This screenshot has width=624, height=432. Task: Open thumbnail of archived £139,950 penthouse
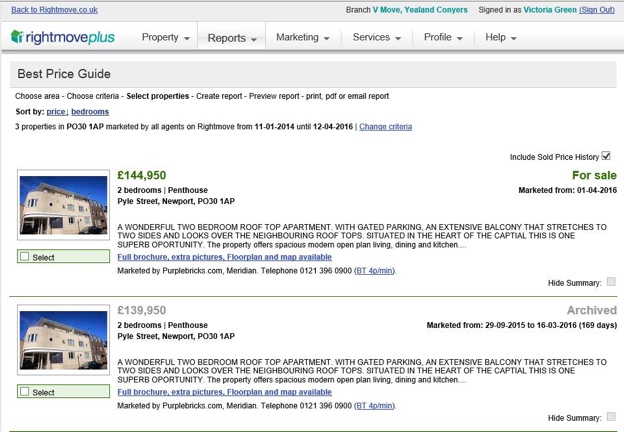pyautogui.click(x=64, y=342)
